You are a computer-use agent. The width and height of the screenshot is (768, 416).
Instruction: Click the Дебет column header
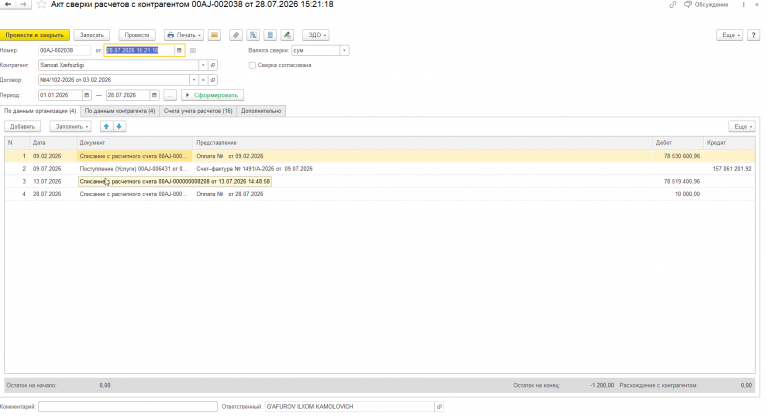[678, 143]
